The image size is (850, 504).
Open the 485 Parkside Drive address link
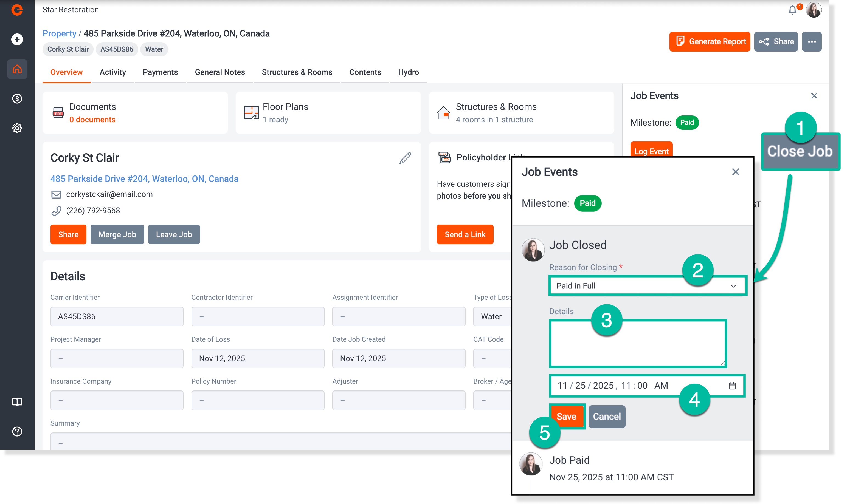click(144, 179)
